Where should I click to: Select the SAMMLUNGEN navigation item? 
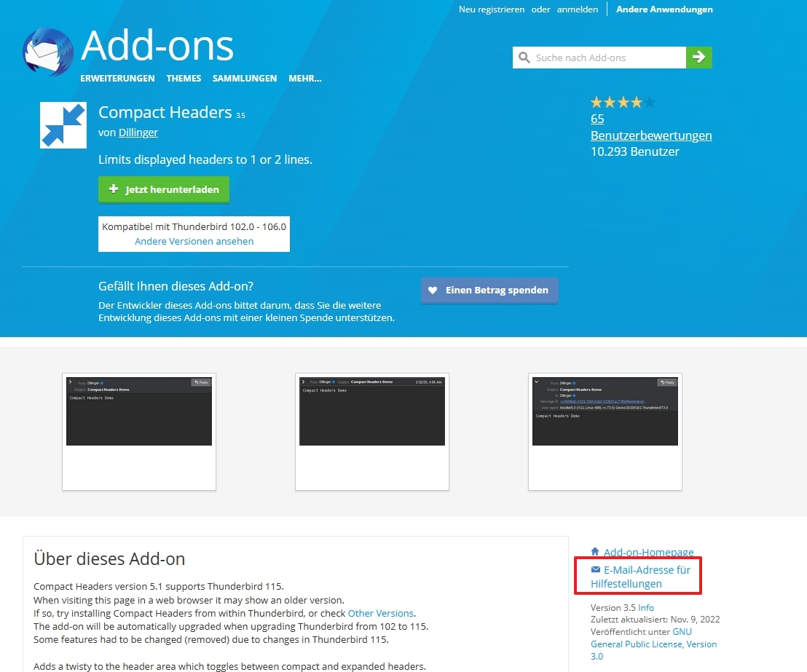245,78
